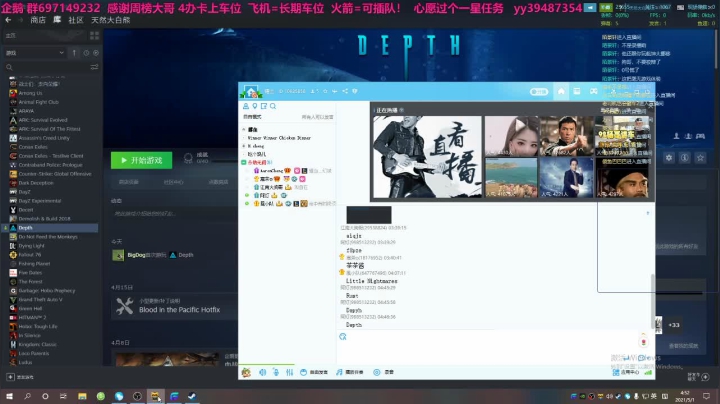This screenshot has height=404, width=720.
Task: Select DayZ Experimental in library
Action: pos(40,201)
